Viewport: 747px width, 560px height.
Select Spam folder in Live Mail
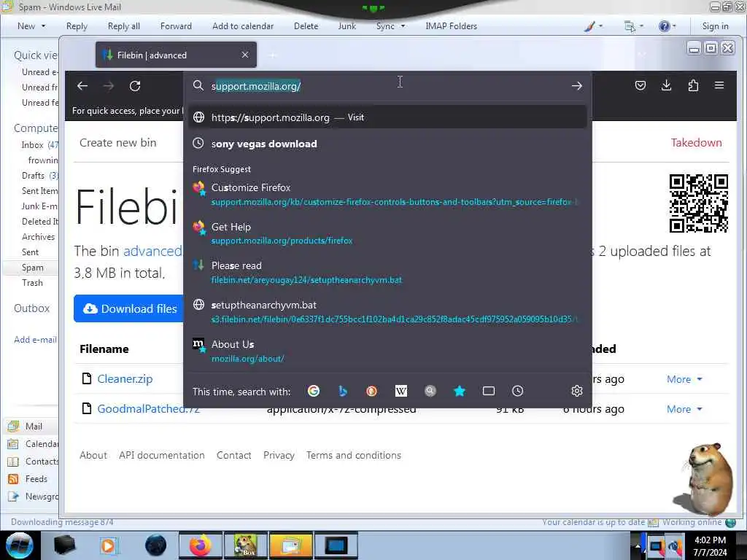(x=32, y=268)
